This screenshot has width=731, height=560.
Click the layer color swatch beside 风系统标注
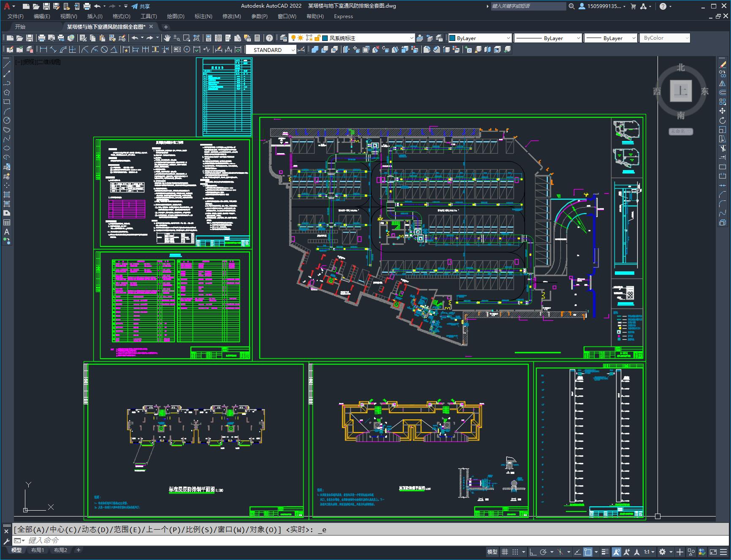point(325,38)
